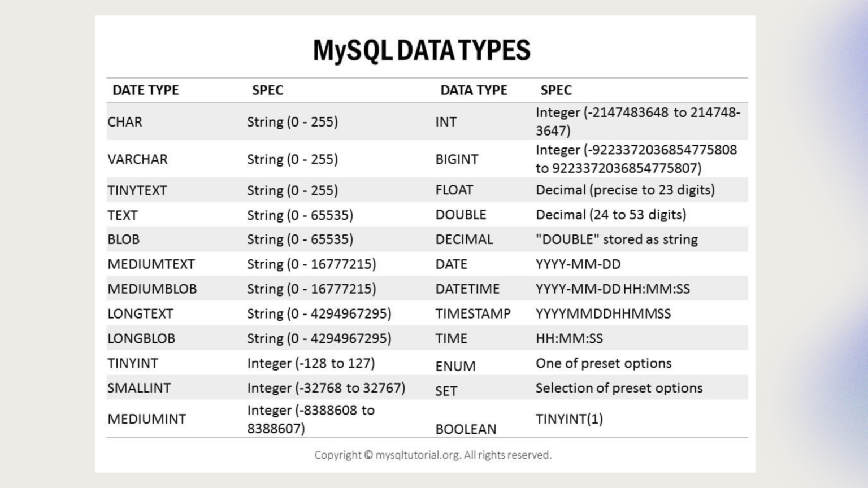
Task: Select the SMALLINT cell
Action: point(139,388)
